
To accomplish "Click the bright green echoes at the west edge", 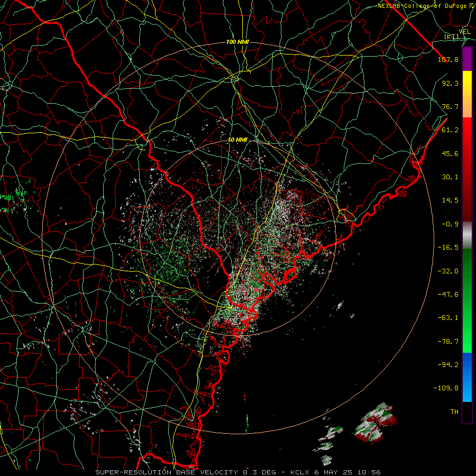I will (17, 196).
